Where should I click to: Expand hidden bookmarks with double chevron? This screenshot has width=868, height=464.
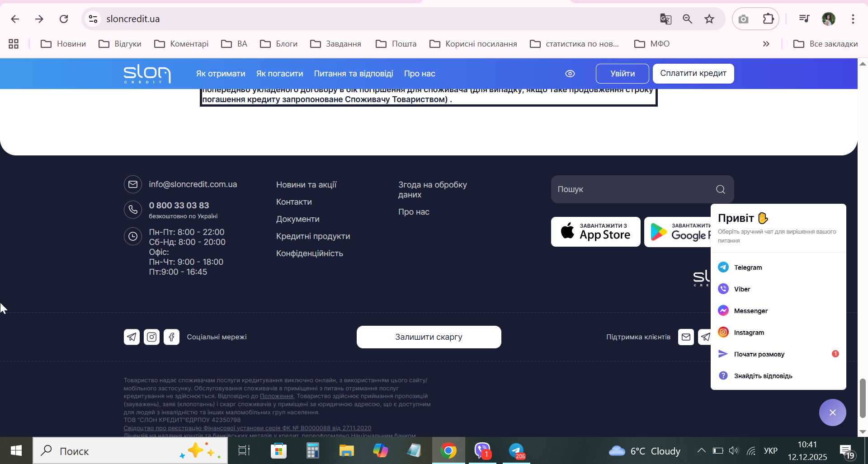tap(766, 44)
